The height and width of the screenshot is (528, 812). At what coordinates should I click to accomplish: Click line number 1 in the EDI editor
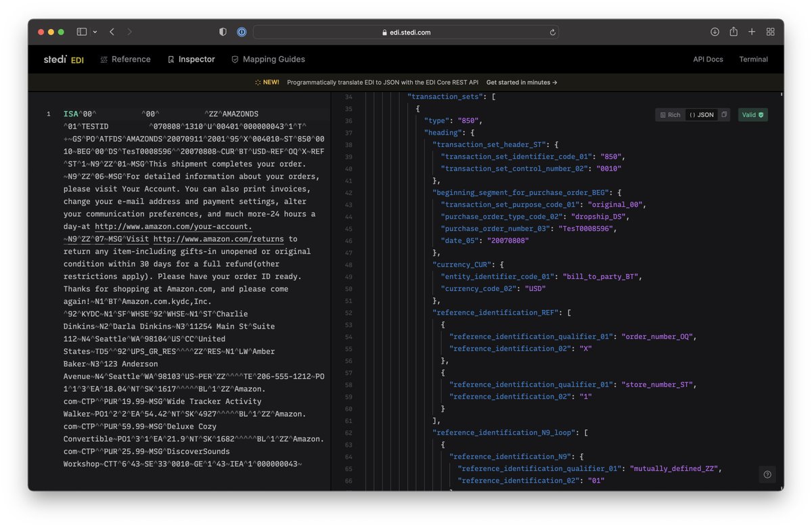pyautogui.click(x=48, y=114)
